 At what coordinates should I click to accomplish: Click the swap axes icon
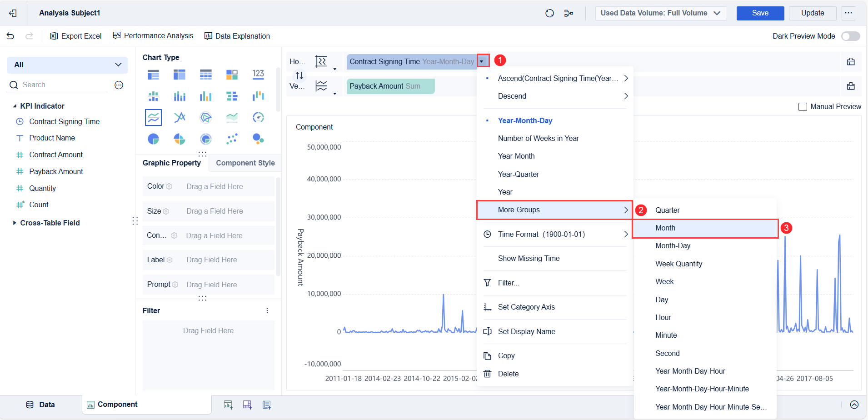(x=299, y=75)
